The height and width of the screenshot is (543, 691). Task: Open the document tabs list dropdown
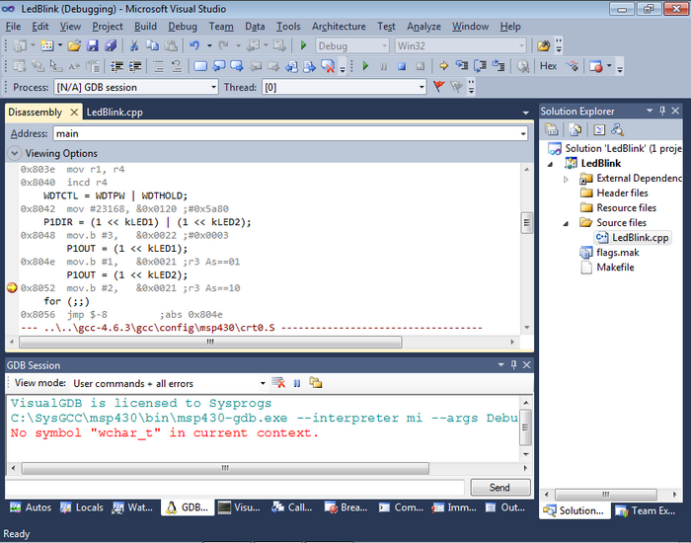point(525,113)
